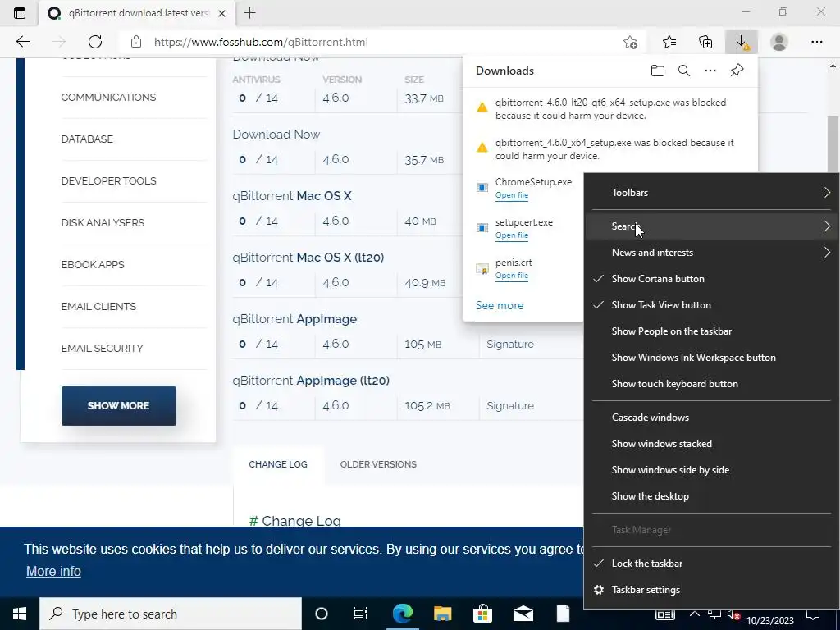
Task: Click the page vertical scrollbar thumb
Action: click(x=833, y=144)
